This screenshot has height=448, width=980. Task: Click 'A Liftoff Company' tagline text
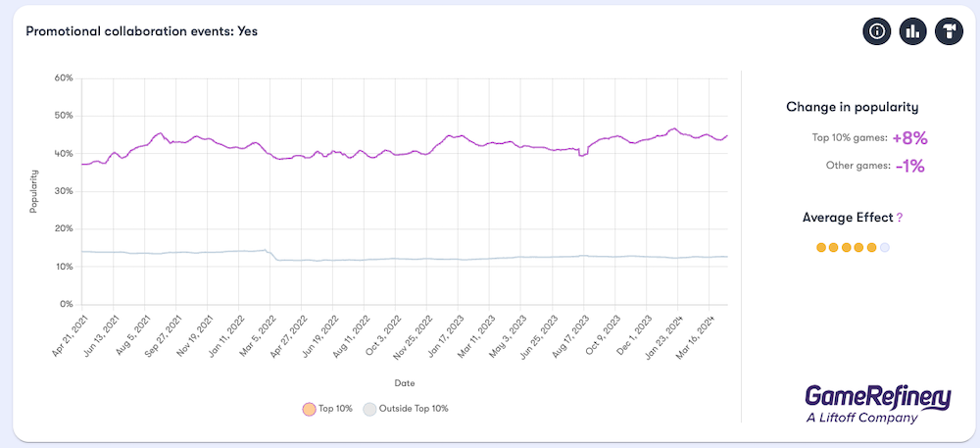coord(862,418)
